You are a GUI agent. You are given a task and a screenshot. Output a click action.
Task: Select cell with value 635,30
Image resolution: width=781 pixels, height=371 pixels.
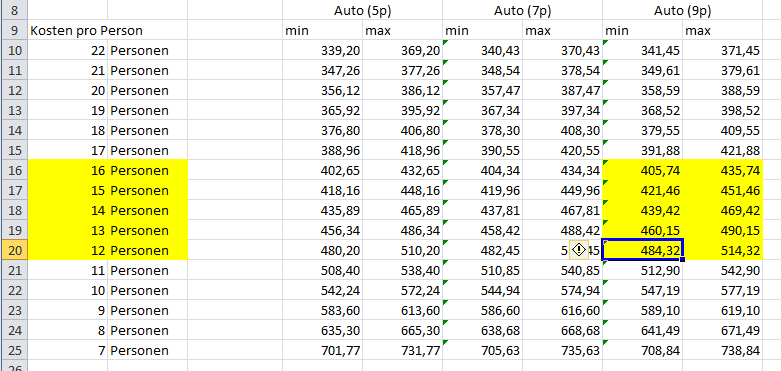[322, 330]
